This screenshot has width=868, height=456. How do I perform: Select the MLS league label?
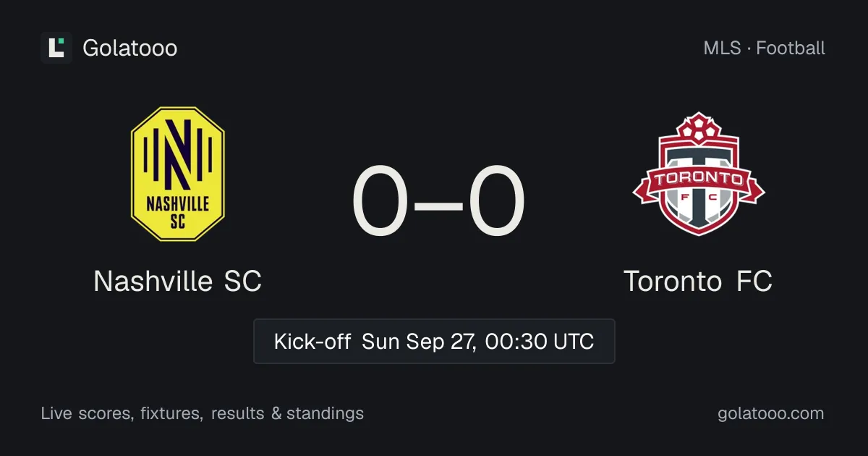(722, 48)
